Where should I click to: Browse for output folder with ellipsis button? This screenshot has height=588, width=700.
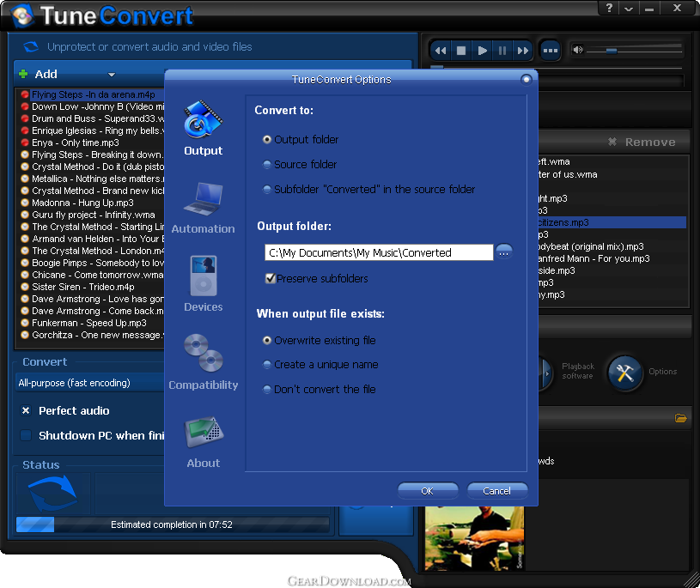[x=504, y=252]
